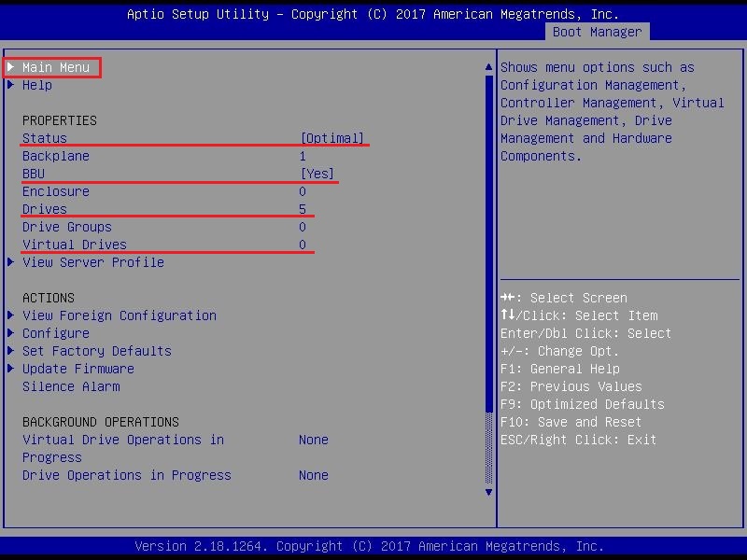747x560 pixels.
Task: Select the BBU Yes value
Action: click(317, 174)
